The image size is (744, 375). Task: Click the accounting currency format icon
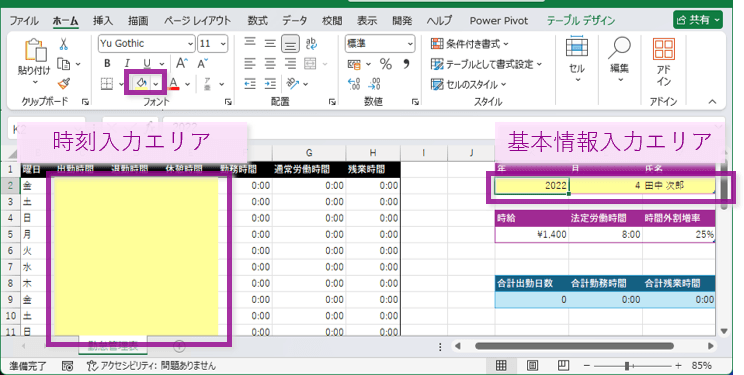coord(354,64)
